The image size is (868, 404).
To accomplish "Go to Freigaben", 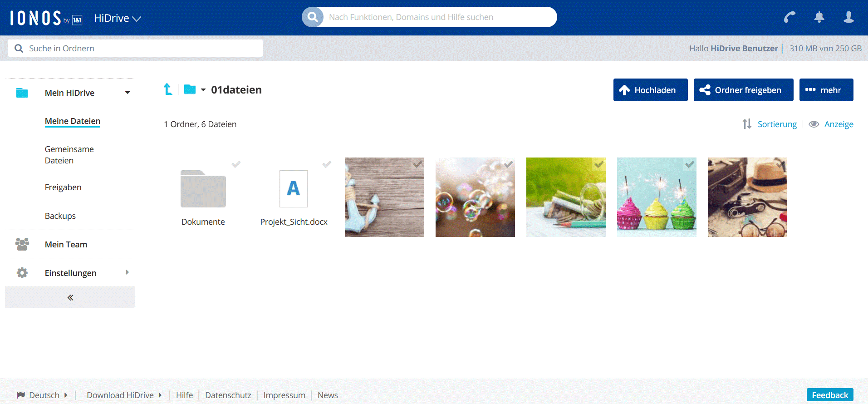I will [x=63, y=187].
